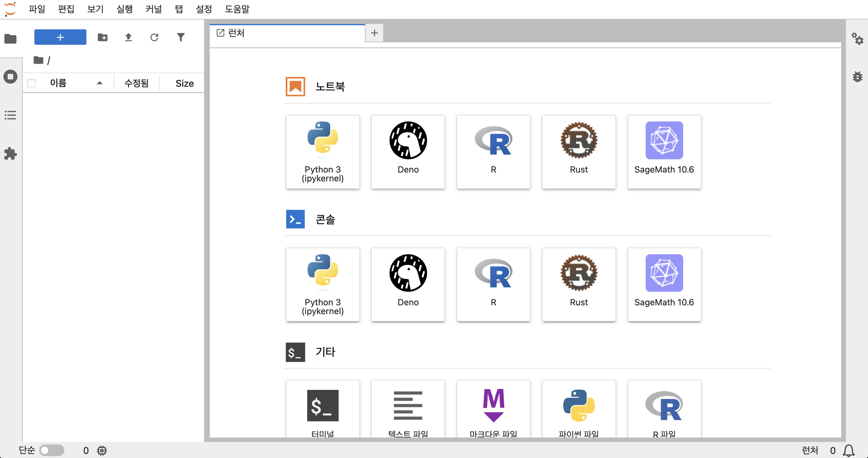Screen dimensions: 868x458
Task: Click the upload files icon
Action: point(128,37)
